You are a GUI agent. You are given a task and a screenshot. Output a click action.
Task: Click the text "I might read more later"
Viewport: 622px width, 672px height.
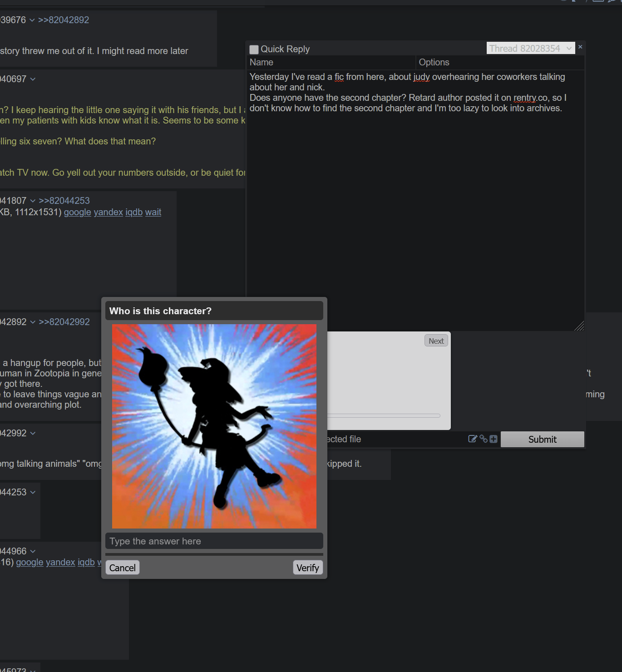[x=143, y=51]
